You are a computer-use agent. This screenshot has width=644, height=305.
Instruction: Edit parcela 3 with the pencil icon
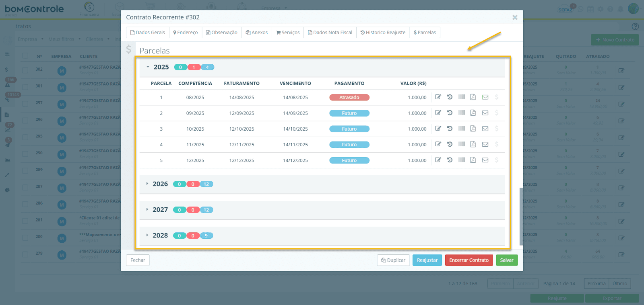(x=438, y=128)
